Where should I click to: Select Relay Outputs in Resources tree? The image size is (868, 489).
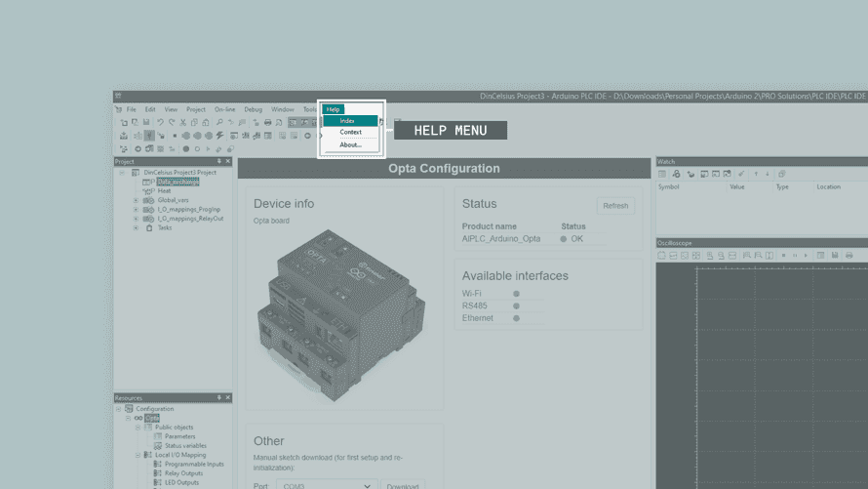point(183,473)
